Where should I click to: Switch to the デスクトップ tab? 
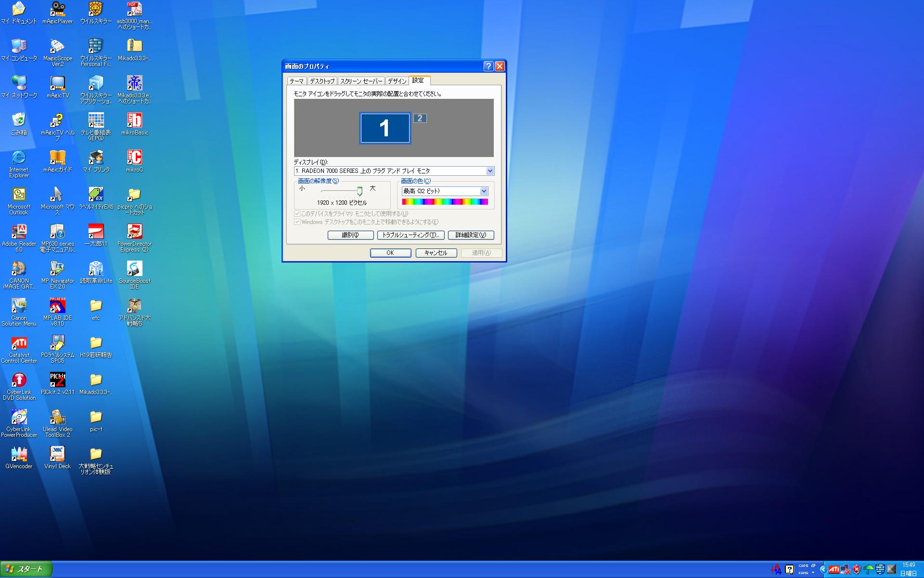point(322,81)
